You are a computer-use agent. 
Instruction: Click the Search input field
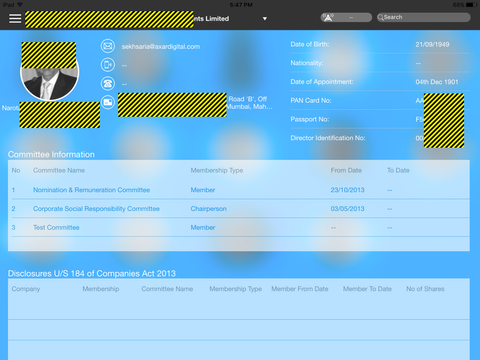(424, 17)
